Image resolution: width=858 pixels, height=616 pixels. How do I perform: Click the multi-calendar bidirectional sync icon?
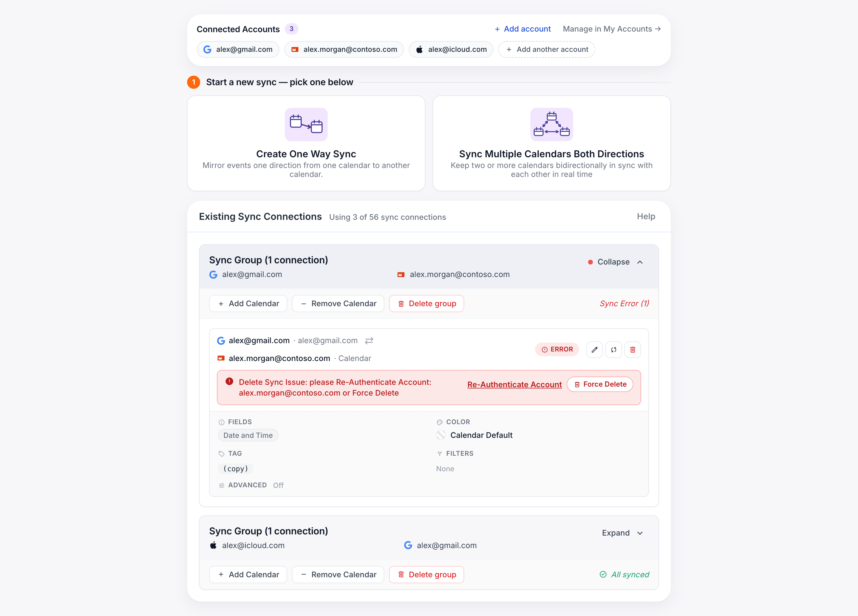point(551,125)
